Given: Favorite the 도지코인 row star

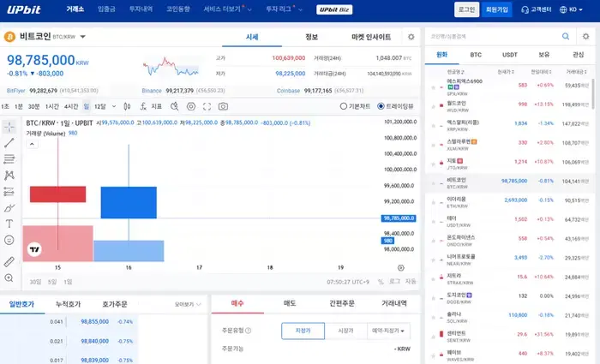Looking at the screenshot, I should (433, 299).
